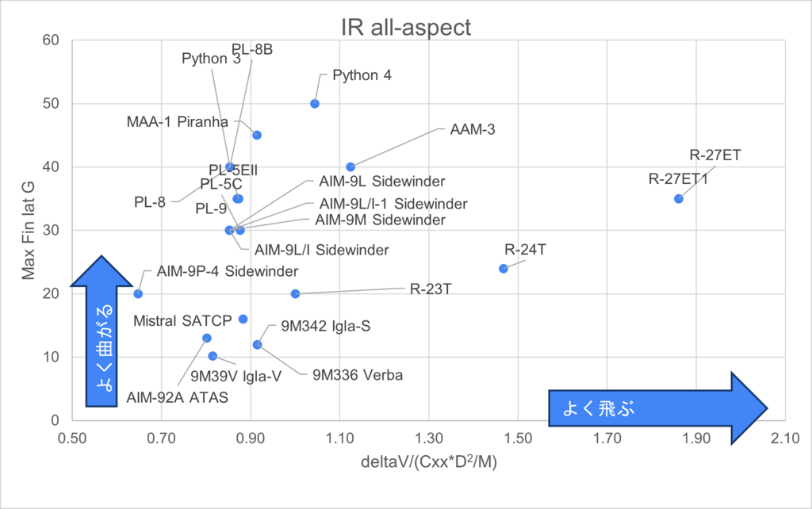Select the R-24T data point
This screenshot has width=812, height=509.
coord(504,269)
